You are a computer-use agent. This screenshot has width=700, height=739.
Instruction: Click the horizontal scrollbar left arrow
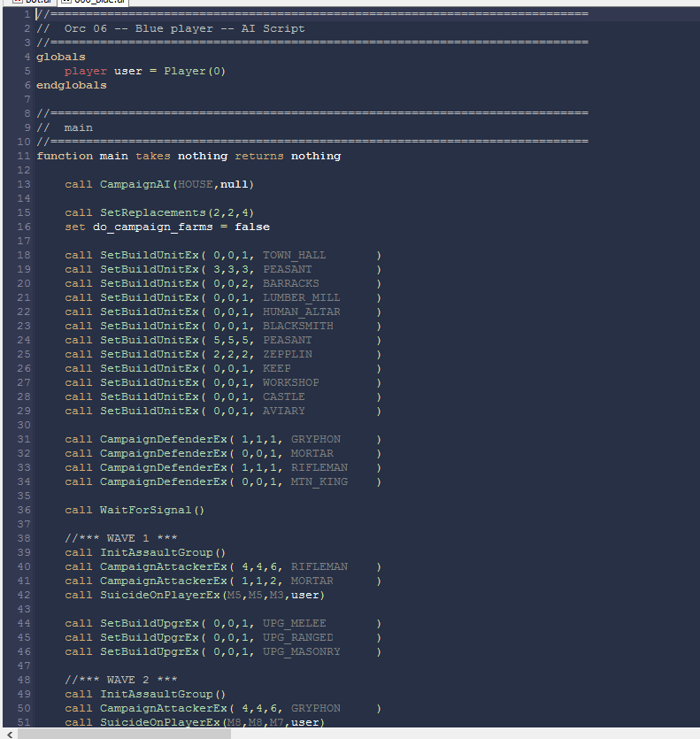coord(9,733)
